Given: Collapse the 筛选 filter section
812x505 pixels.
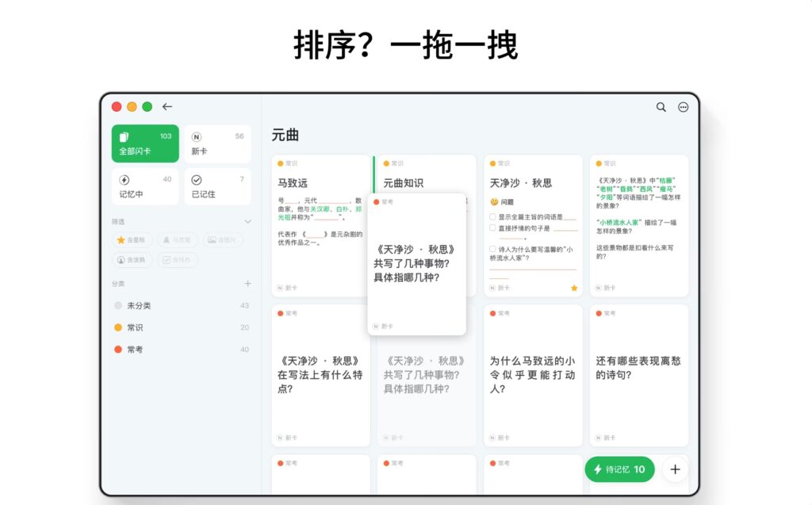Looking at the screenshot, I should [249, 221].
